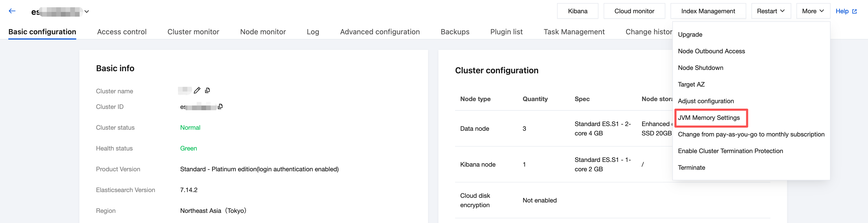
Task: Copy the Cluster ID with copy icon
Action: (x=220, y=107)
